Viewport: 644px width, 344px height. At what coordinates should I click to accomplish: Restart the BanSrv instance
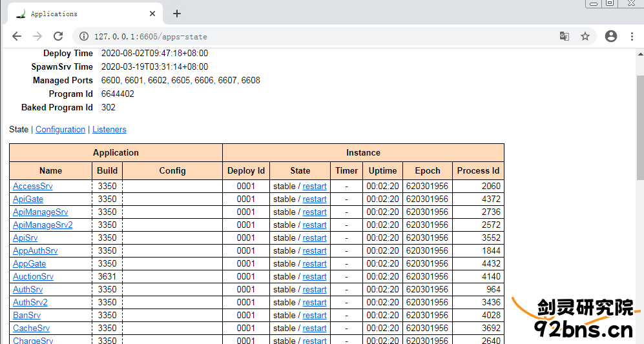coord(315,315)
